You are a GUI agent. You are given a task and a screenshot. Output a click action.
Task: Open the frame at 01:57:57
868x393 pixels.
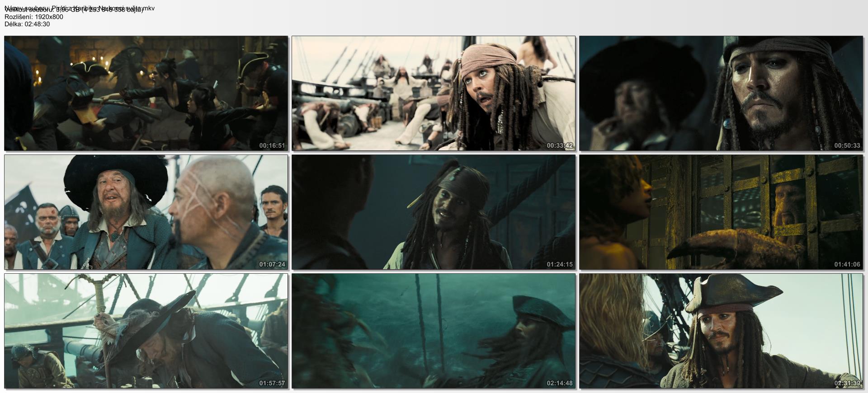(146, 331)
